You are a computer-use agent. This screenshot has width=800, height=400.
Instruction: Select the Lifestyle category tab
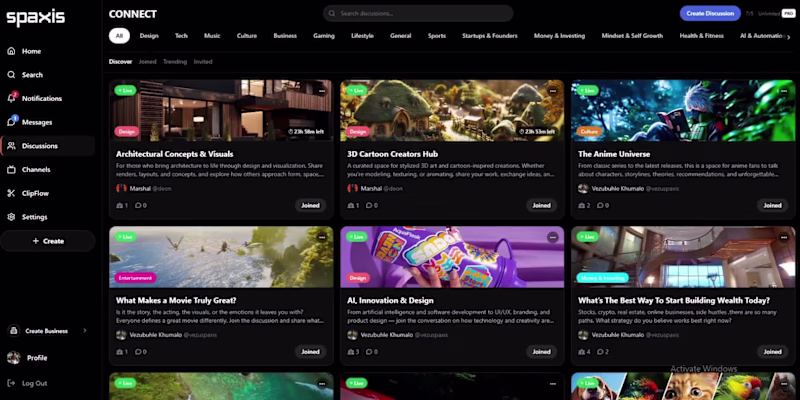[362, 36]
